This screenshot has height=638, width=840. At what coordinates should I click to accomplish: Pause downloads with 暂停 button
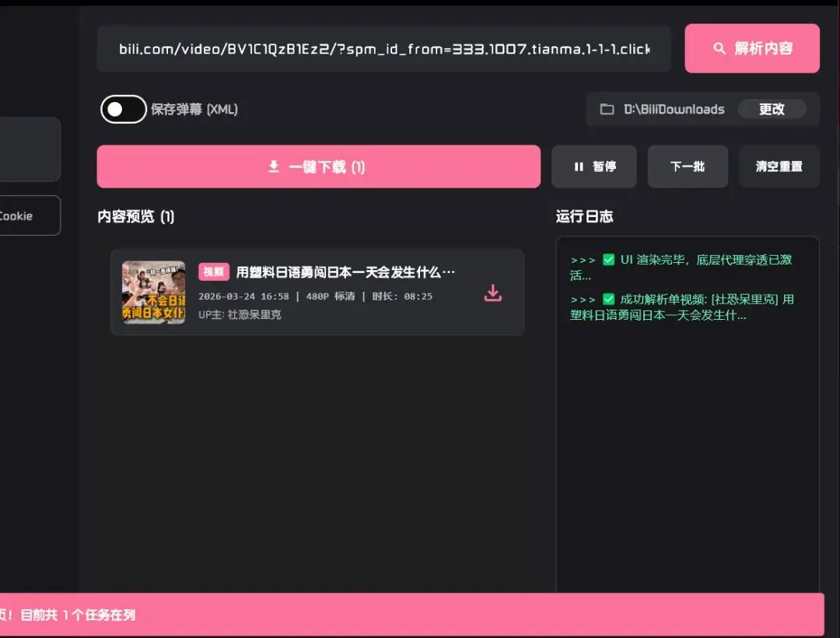click(x=593, y=167)
